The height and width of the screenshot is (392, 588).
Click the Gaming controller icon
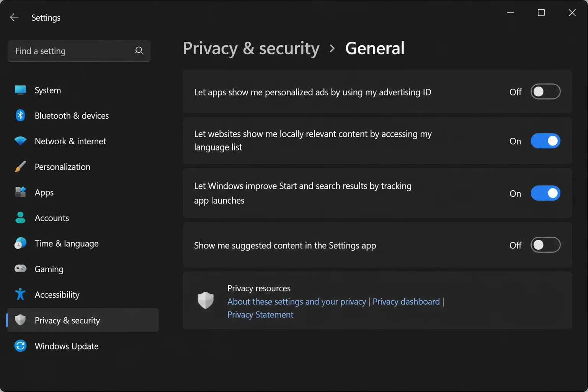pos(20,268)
